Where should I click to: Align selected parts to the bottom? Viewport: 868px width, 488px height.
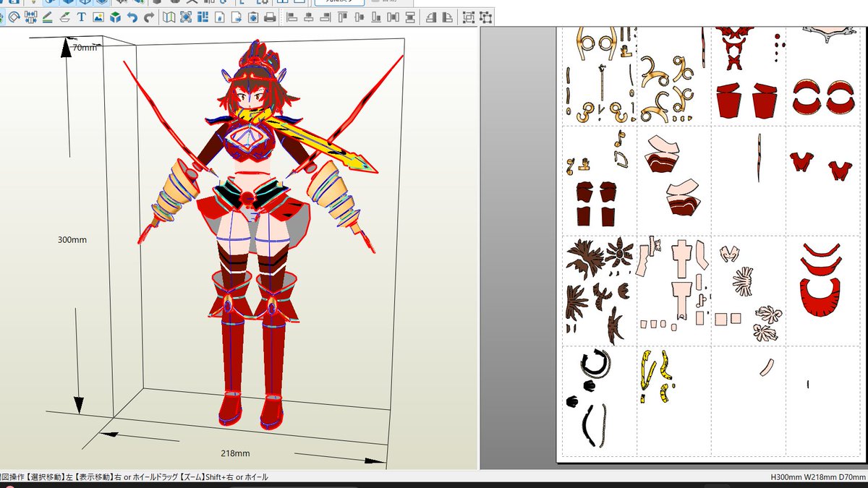(x=376, y=17)
